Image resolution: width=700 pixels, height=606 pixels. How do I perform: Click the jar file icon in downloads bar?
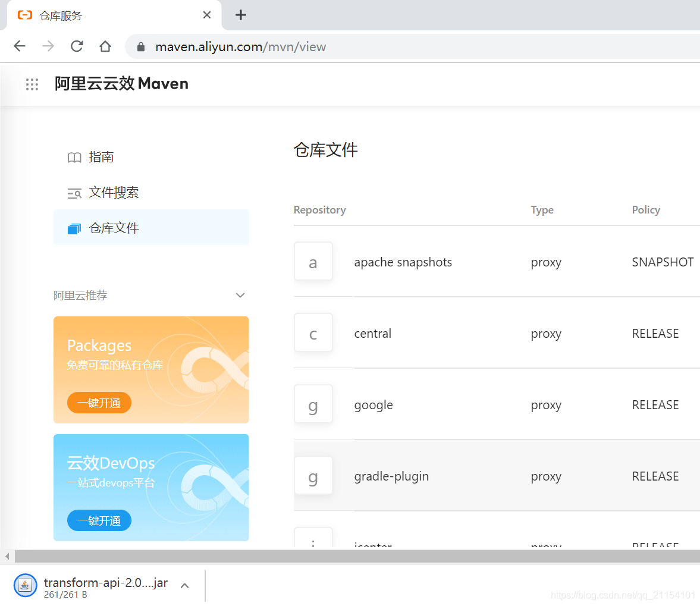click(26, 585)
